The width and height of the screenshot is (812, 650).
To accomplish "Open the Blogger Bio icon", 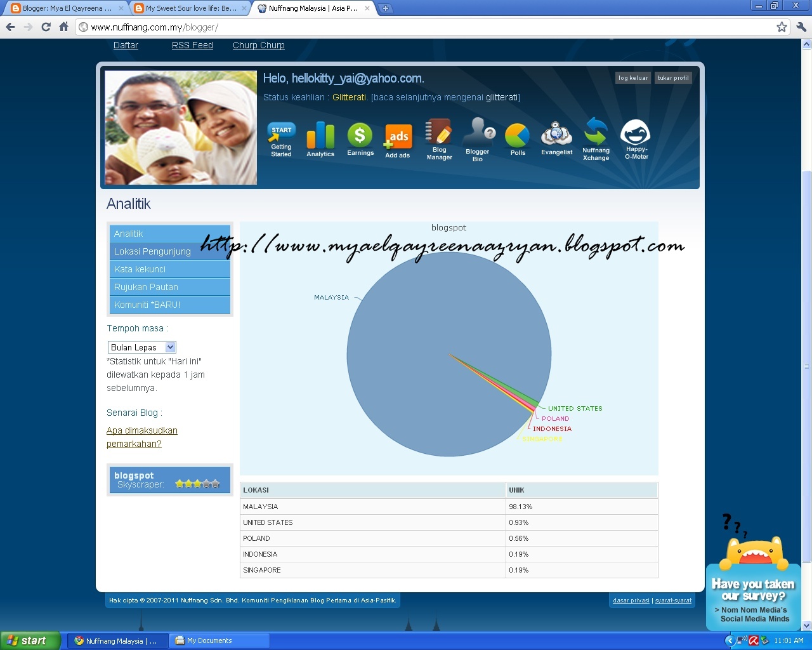I will click(478, 139).
